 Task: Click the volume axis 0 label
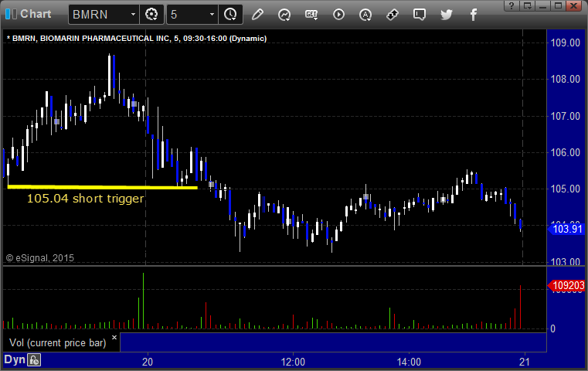coord(552,329)
